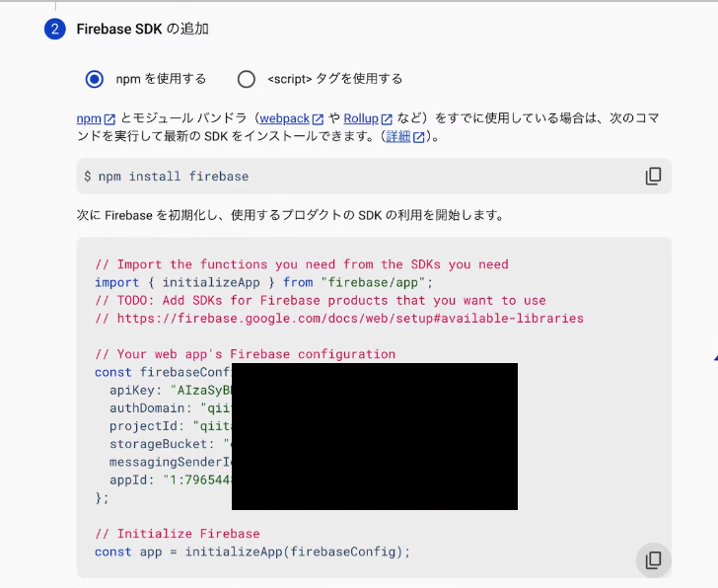The width and height of the screenshot is (718, 588).
Task: Click the external-link icon next to 詳細
Action: click(x=418, y=137)
